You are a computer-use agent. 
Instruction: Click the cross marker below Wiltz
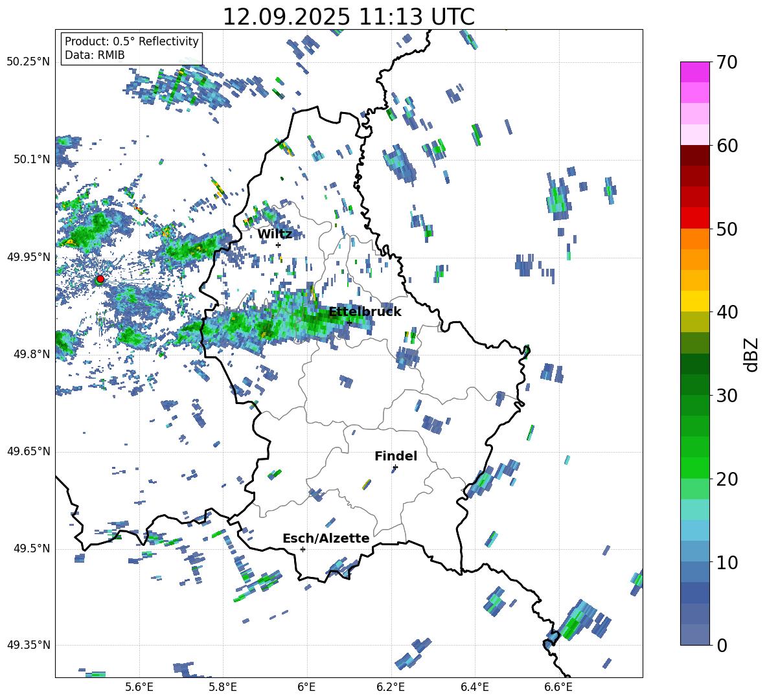[x=279, y=245]
